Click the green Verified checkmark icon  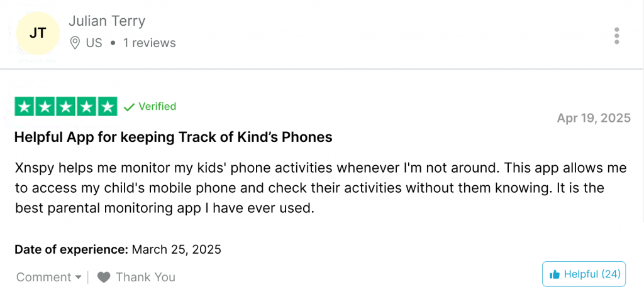(x=129, y=107)
